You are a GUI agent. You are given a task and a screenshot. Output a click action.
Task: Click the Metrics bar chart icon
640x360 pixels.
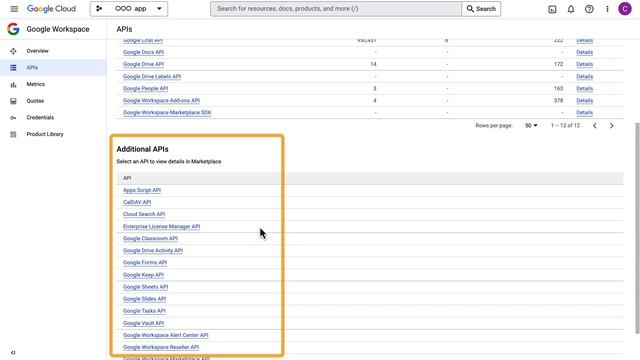point(13,84)
